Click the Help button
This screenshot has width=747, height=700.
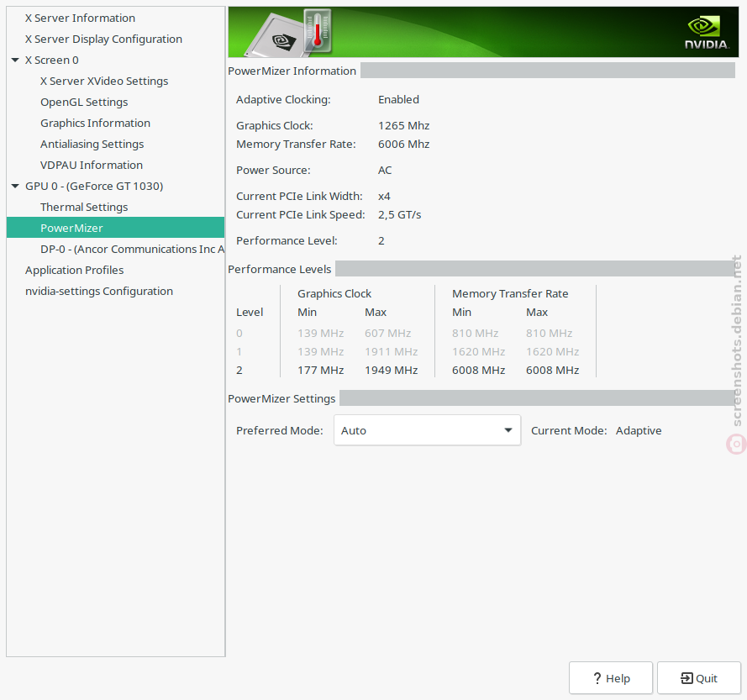coord(611,678)
